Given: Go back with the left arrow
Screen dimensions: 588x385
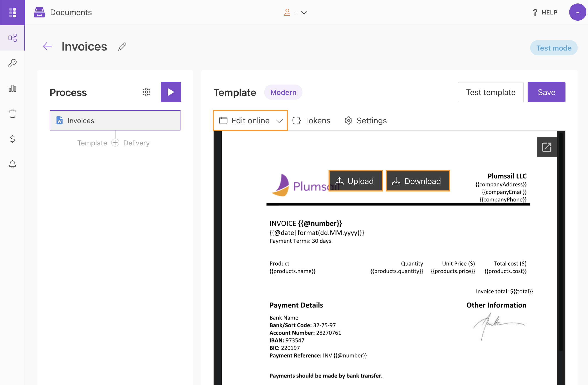Looking at the screenshot, I should [48, 46].
